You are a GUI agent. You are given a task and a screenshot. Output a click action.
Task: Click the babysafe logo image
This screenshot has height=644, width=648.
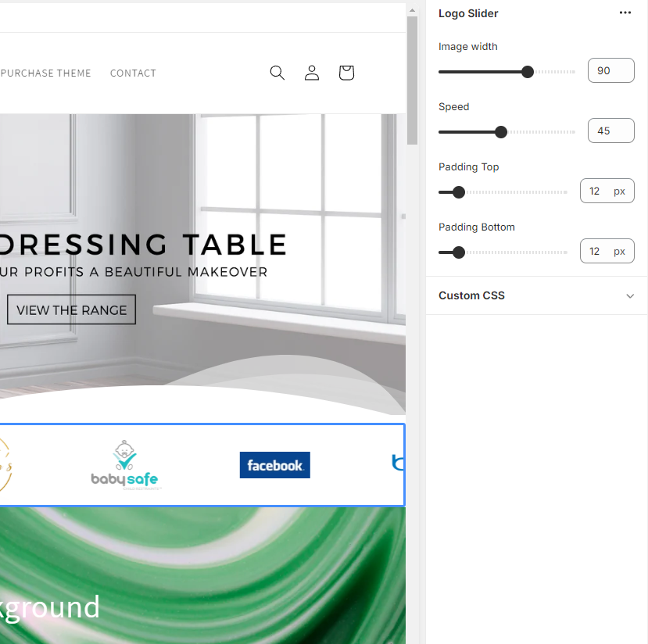126,466
